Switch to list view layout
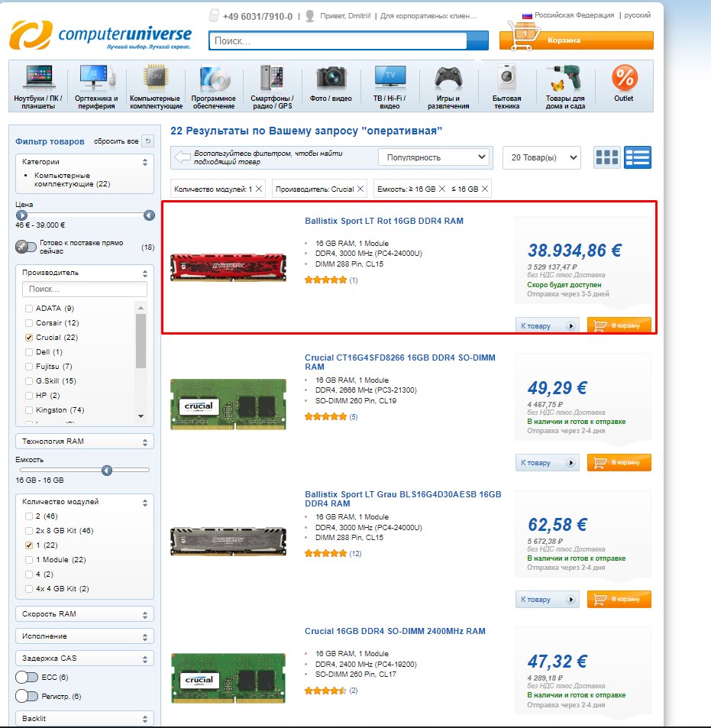The height and width of the screenshot is (728, 711). coord(638,157)
